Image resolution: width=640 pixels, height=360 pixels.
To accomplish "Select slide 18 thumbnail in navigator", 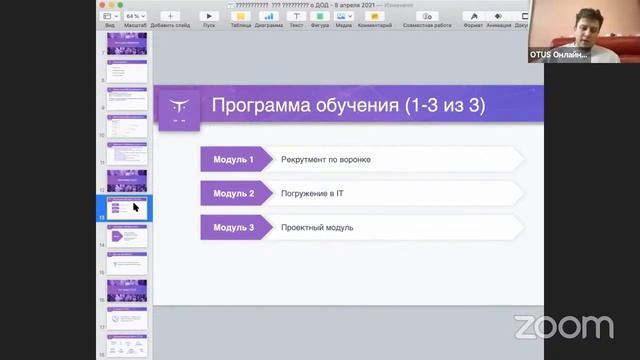I will click(127, 345).
